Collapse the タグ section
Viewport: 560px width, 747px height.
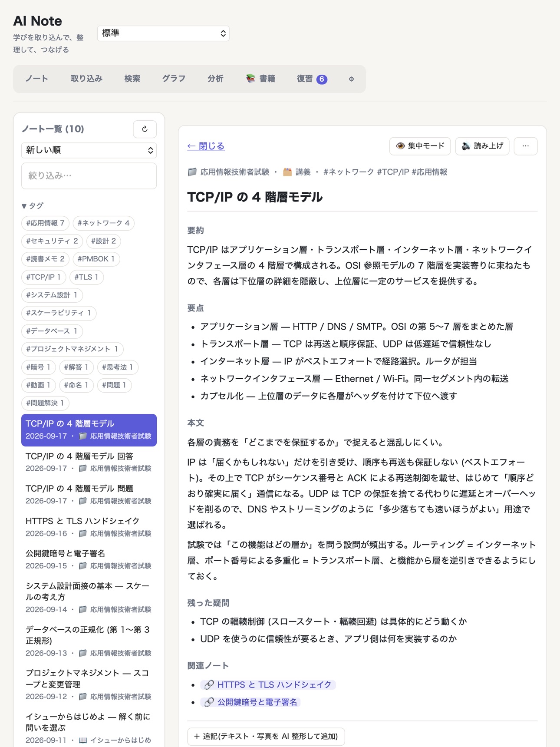pyautogui.click(x=33, y=205)
